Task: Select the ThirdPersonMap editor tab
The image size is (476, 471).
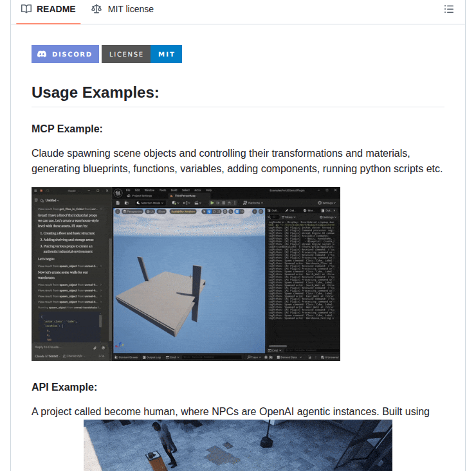Action: 186,196
